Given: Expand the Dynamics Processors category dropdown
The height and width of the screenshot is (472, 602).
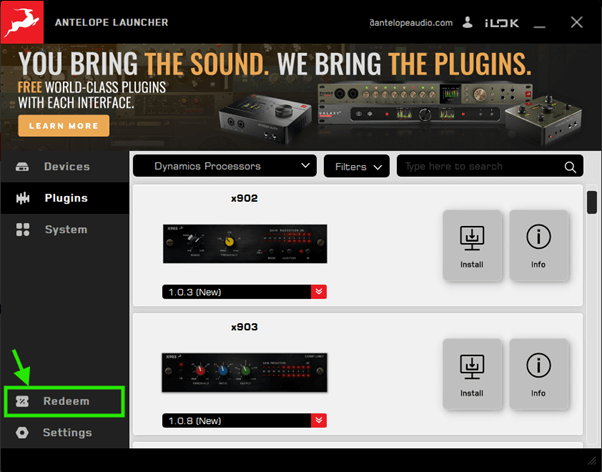Looking at the screenshot, I should click(x=225, y=166).
